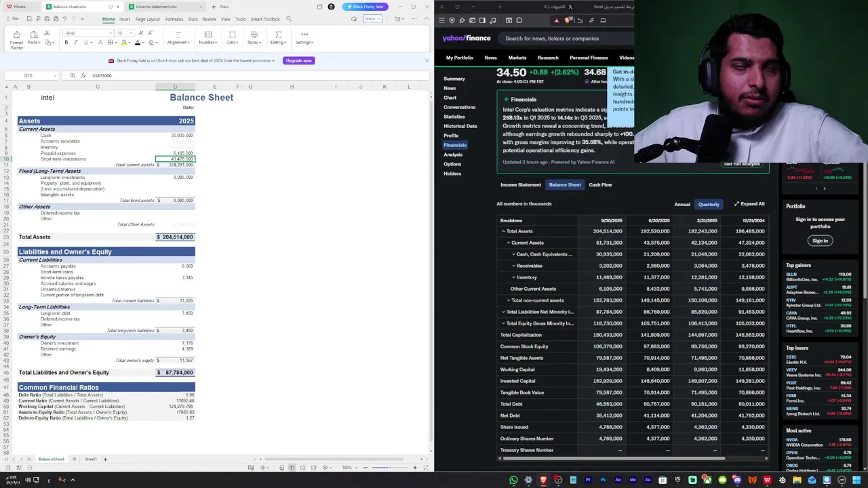The image size is (868, 488).
Task: Collapse the Current Assets row
Action: pos(509,243)
